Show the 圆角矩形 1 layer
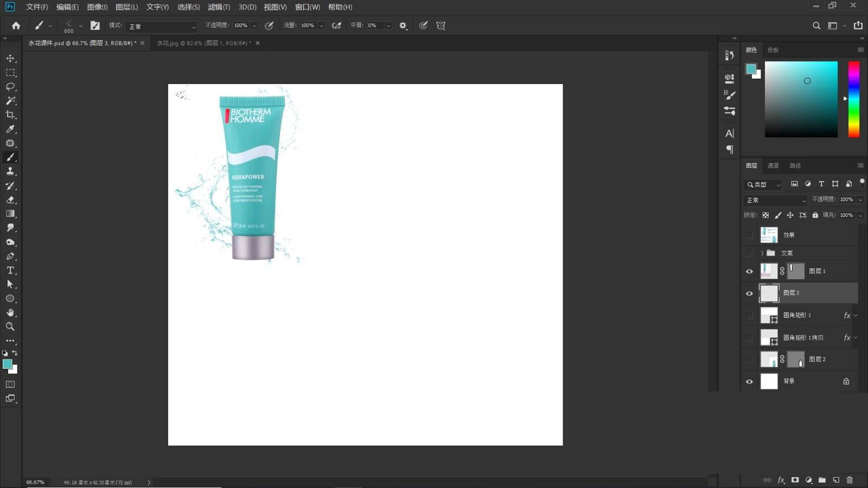This screenshot has width=868, height=488. tap(749, 315)
